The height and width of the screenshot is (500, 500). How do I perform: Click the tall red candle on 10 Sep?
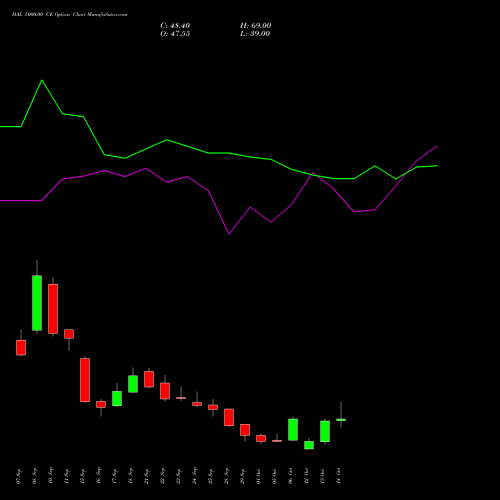(53, 309)
